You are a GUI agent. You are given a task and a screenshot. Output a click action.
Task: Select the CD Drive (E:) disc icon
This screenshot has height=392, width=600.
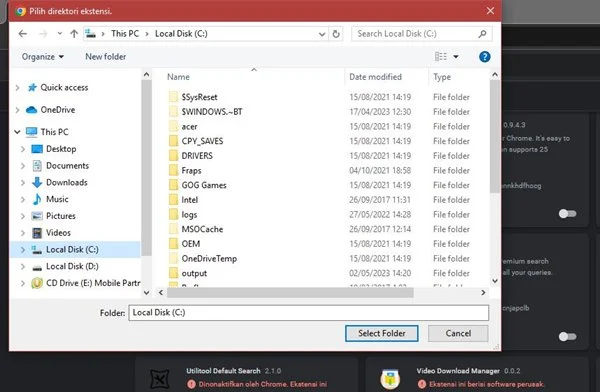tap(37, 283)
